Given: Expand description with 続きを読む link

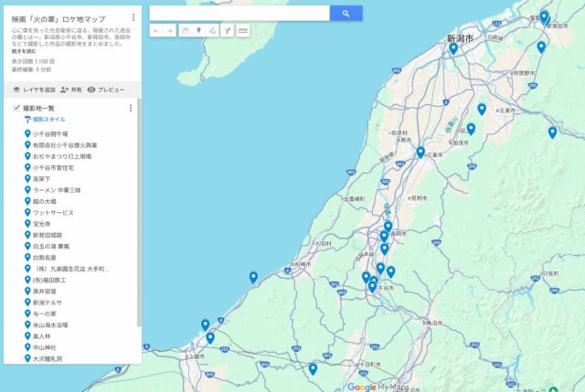Looking at the screenshot, I should 24,51.
